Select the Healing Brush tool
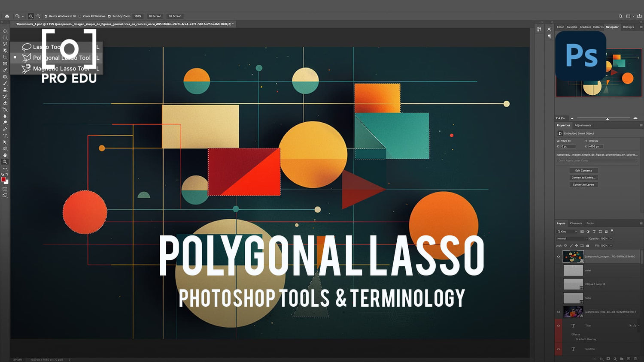Image resolution: width=644 pixels, height=362 pixels. (5, 77)
